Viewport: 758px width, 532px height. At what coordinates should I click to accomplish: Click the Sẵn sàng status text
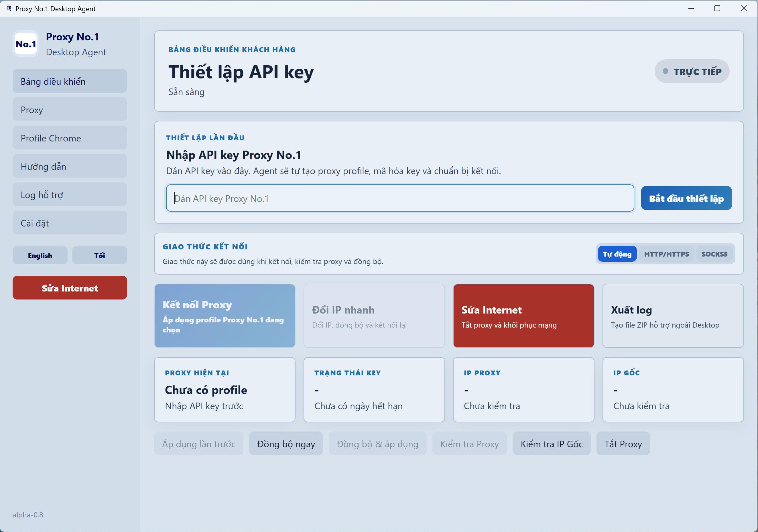click(x=186, y=92)
